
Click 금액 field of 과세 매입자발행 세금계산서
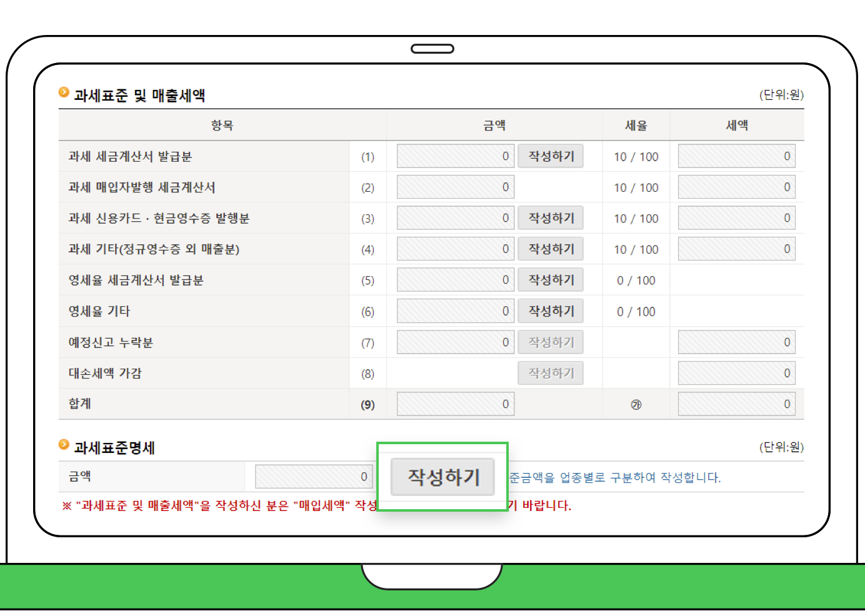coord(455,186)
